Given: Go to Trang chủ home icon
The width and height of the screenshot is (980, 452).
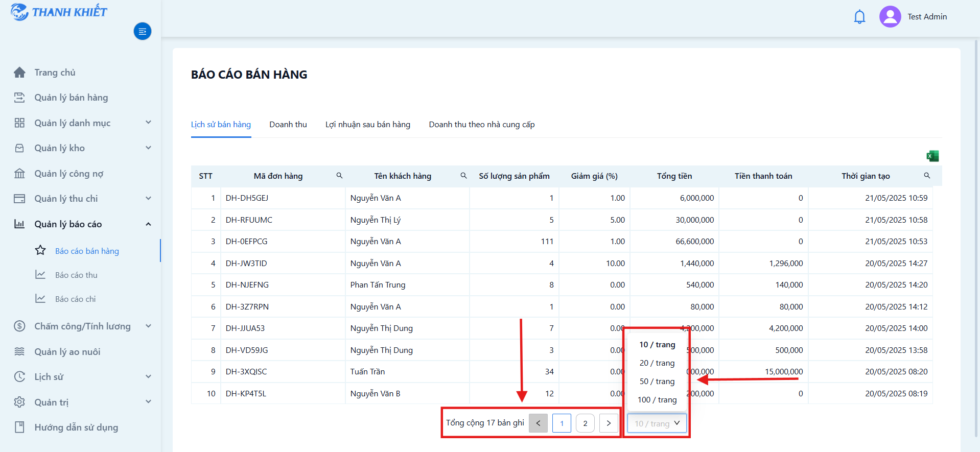Looking at the screenshot, I should tap(19, 73).
